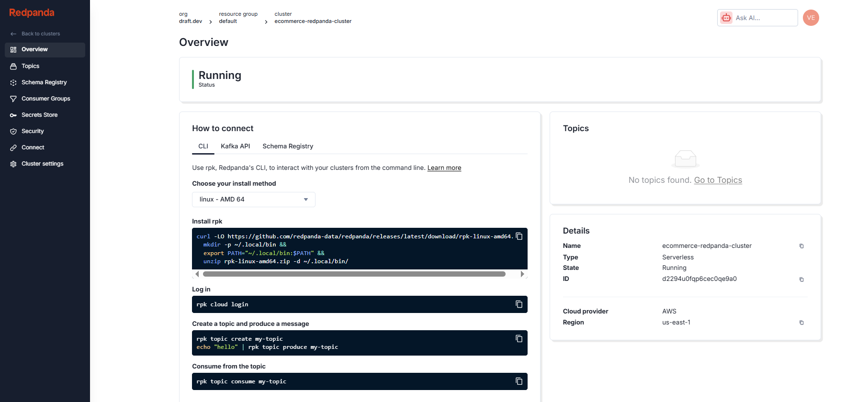Follow the Learn more link
Image resolution: width=868 pixels, height=402 pixels.
tap(444, 168)
